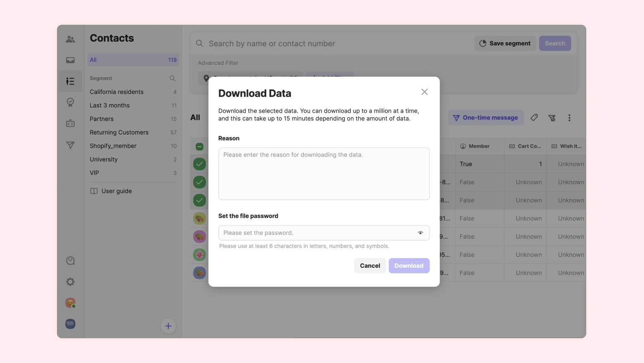
Task: Open the chatbot robot icon in sidebar
Action: point(70,123)
